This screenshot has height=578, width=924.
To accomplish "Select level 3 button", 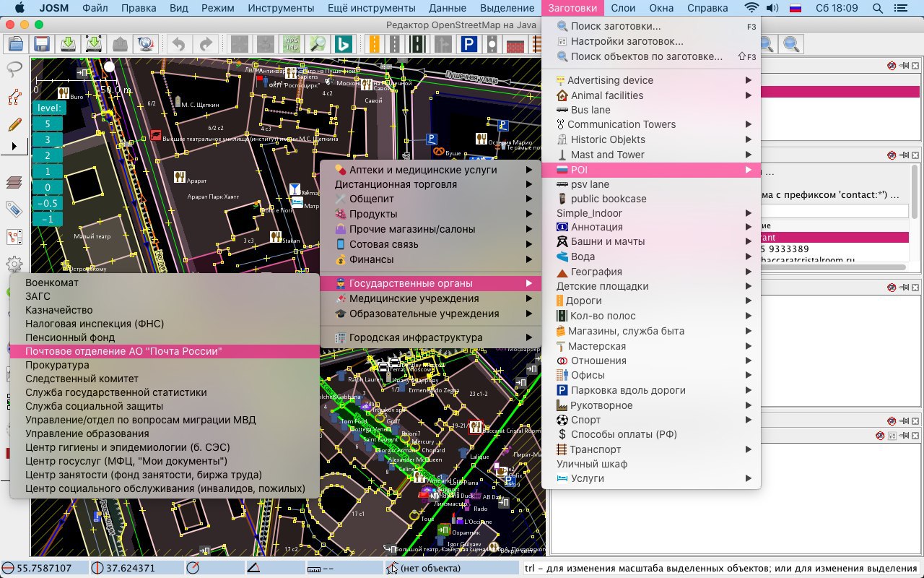I will 48,140.
